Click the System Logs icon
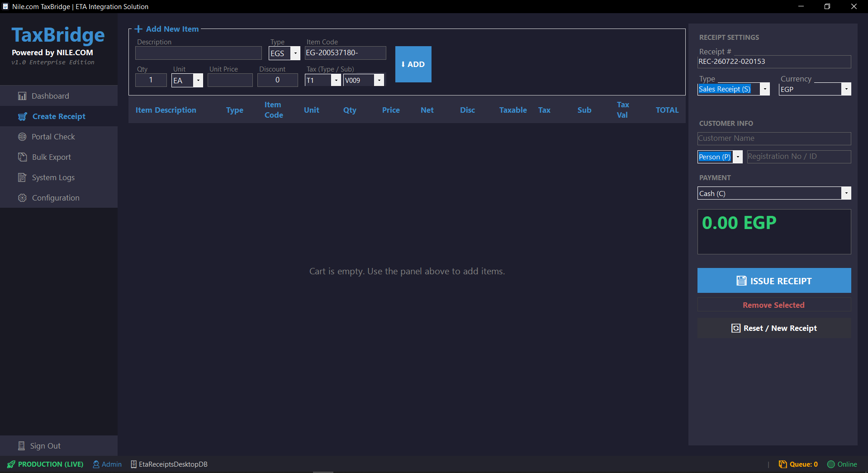Viewport: 868px width, 473px height. 22,177
